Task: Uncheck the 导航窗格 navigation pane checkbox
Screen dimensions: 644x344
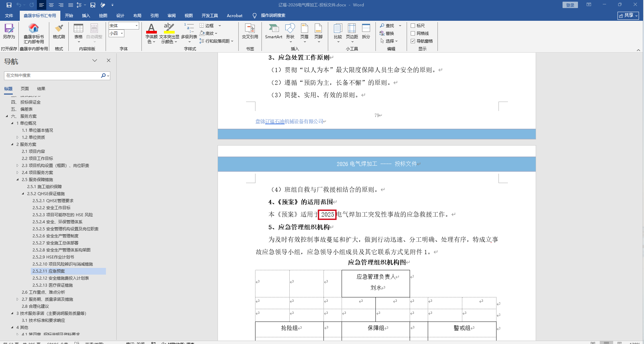Action: [x=413, y=41]
